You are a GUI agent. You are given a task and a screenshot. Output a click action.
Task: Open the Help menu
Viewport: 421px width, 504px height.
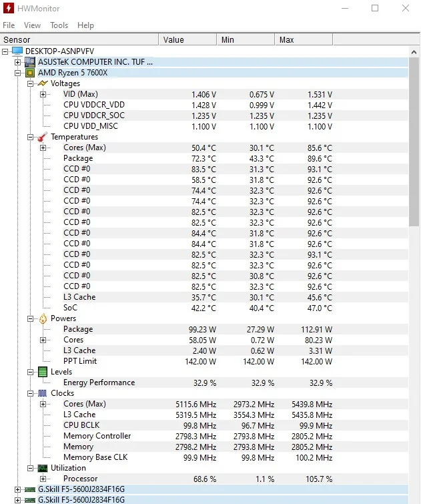tap(85, 25)
